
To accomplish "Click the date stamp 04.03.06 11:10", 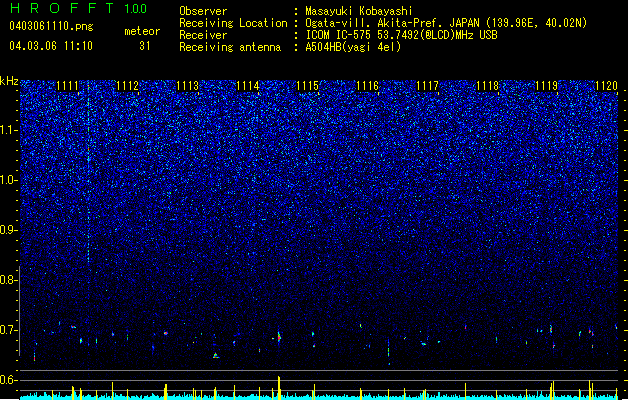I will coord(51,46).
